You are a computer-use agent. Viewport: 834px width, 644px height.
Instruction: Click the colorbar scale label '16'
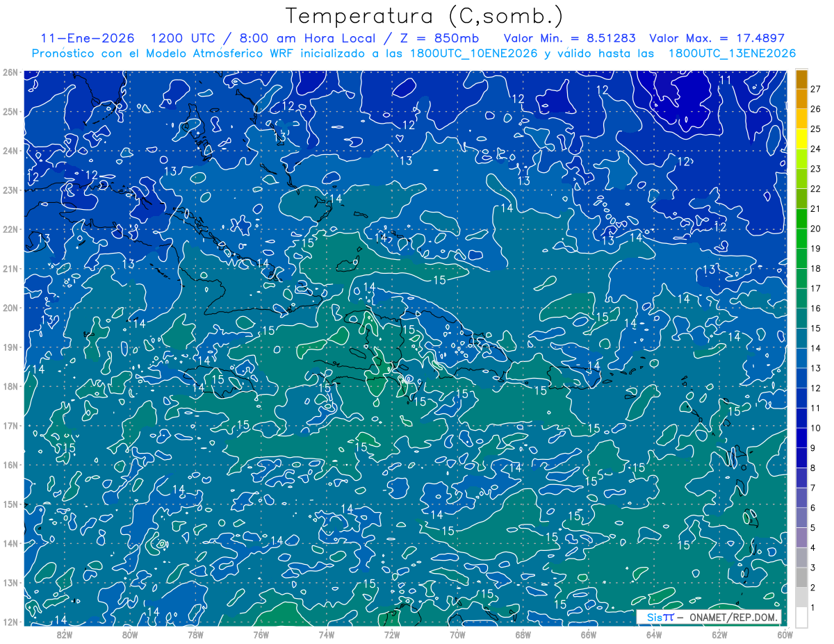point(816,308)
